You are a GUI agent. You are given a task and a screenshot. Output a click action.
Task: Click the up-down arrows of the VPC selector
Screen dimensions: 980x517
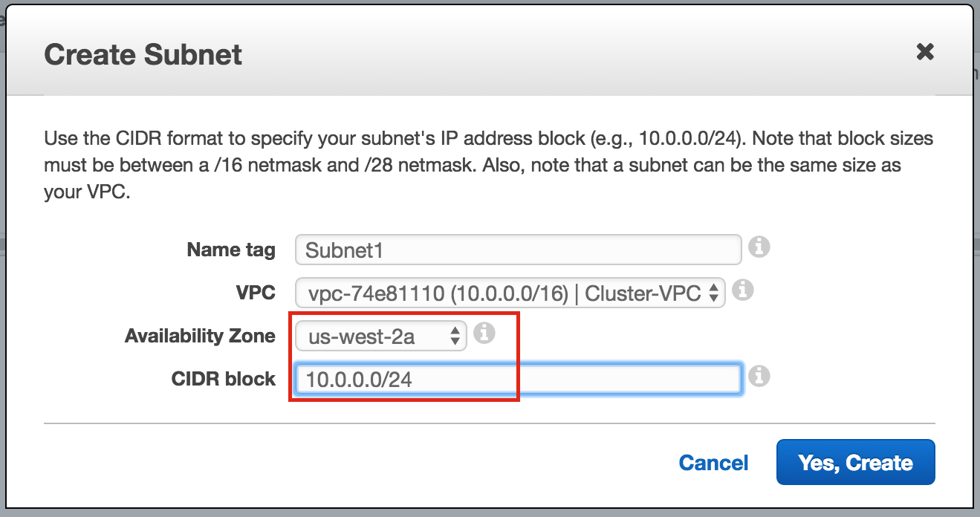(713, 293)
